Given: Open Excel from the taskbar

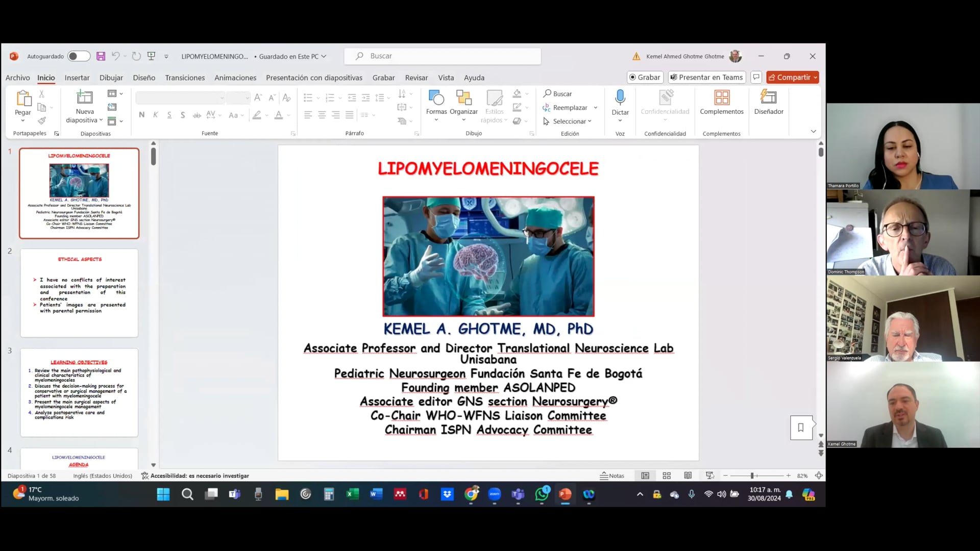Looking at the screenshot, I should point(352,494).
